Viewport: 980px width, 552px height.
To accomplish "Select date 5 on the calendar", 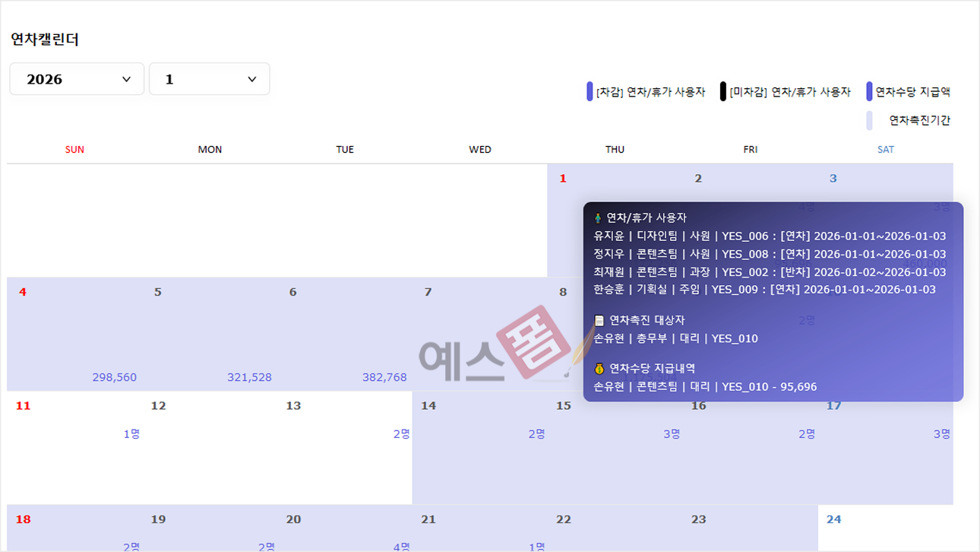I will pyautogui.click(x=158, y=292).
